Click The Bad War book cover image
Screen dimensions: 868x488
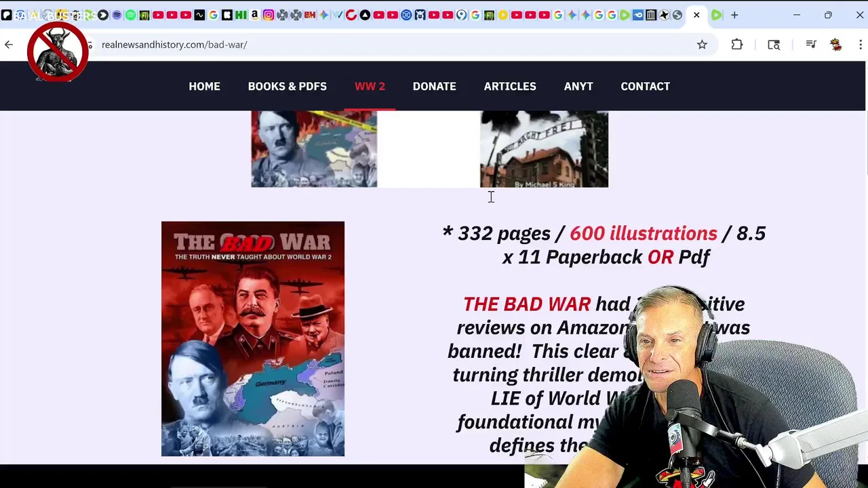253,339
